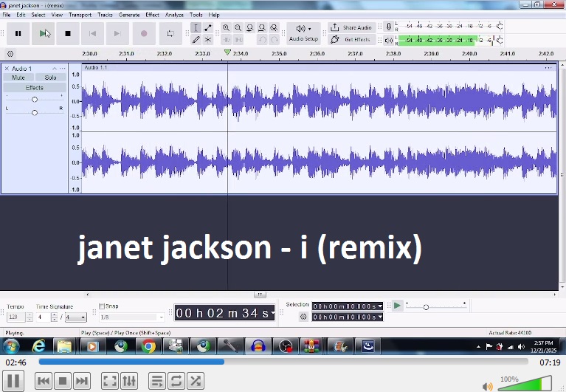Click the Zoom Toggle icon
566x392 pixels.
[x=274, y=28]
